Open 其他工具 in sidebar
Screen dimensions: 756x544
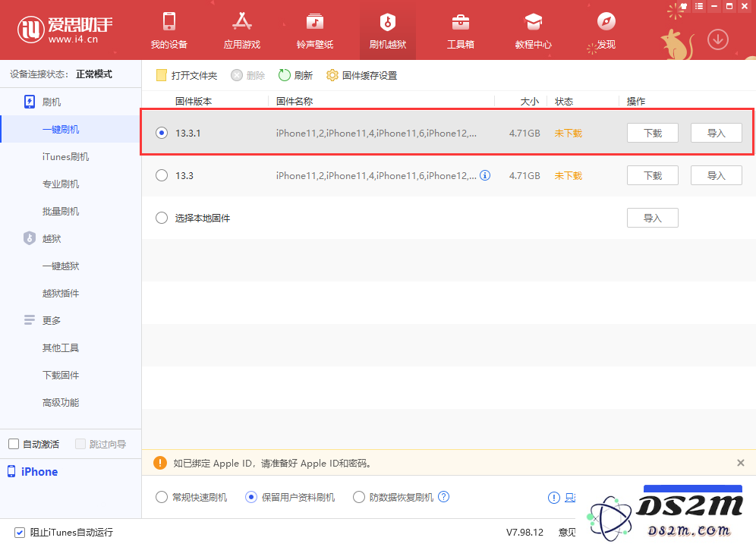coord(61,348)
